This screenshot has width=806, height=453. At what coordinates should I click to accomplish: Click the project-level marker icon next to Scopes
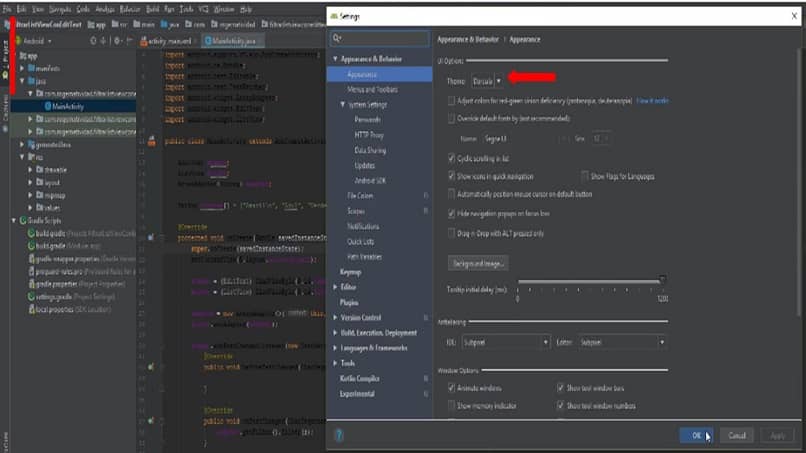pyautogui.click(x=426, y=211)
